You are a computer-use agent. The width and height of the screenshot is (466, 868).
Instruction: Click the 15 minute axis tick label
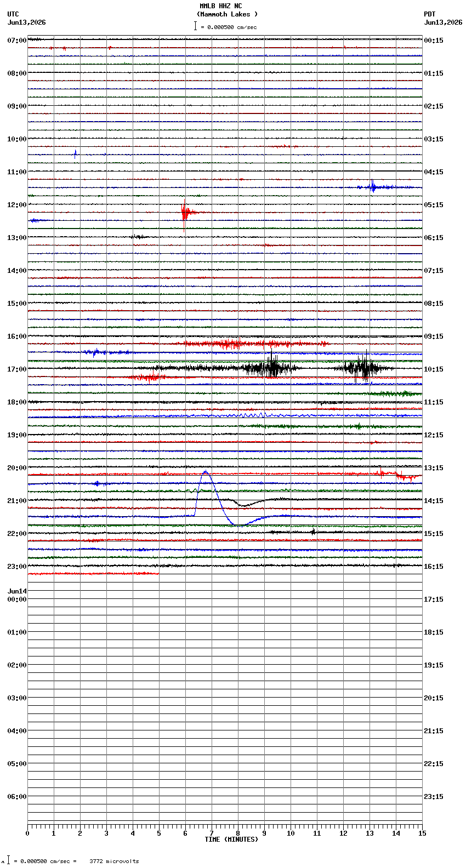tap(422, 833)
